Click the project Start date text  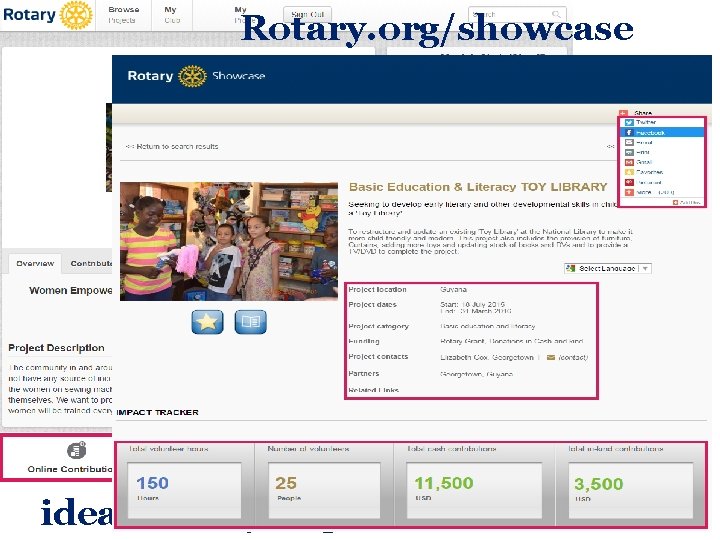(x=472, y=304)
